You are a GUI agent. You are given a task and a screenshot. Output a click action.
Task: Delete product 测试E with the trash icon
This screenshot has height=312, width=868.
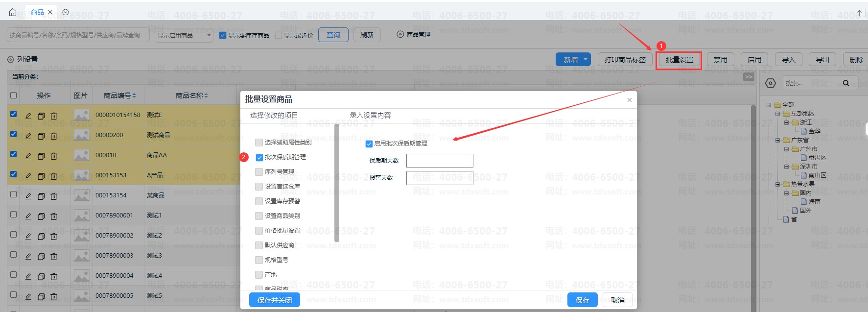pos(54,116)
